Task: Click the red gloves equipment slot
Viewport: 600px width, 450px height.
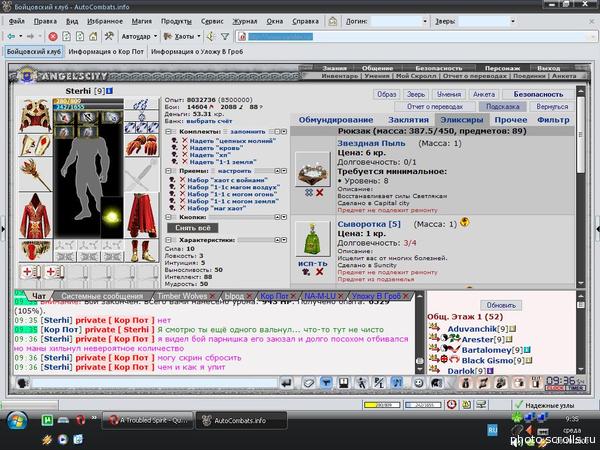Action: (142, 145)
